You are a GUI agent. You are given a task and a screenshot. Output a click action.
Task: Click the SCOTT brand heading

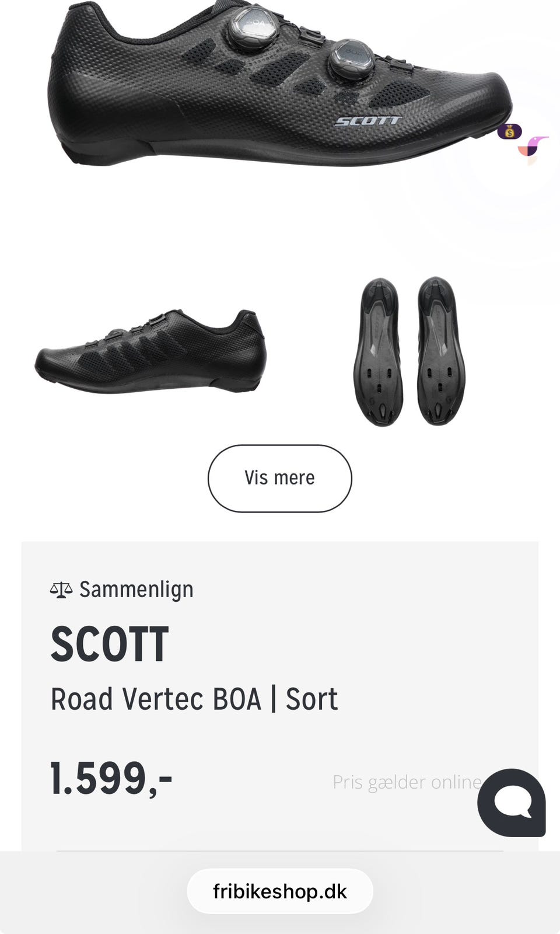110,644
